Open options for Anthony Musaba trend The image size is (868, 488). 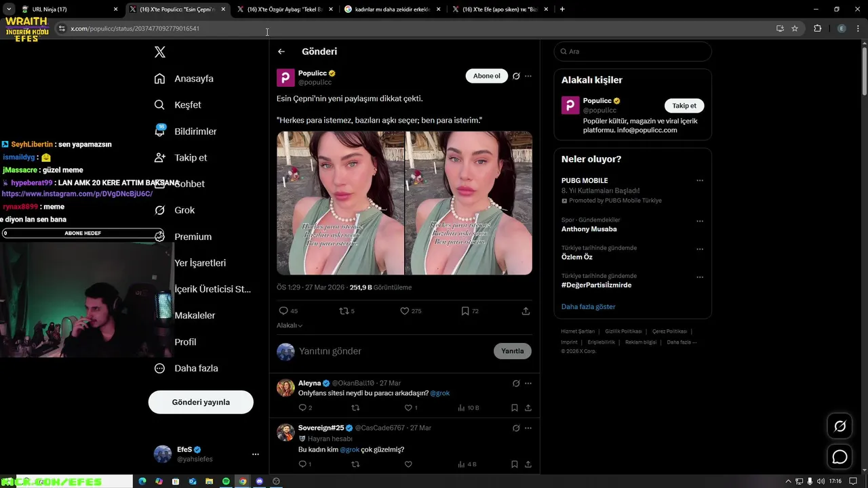pos(700,221)
